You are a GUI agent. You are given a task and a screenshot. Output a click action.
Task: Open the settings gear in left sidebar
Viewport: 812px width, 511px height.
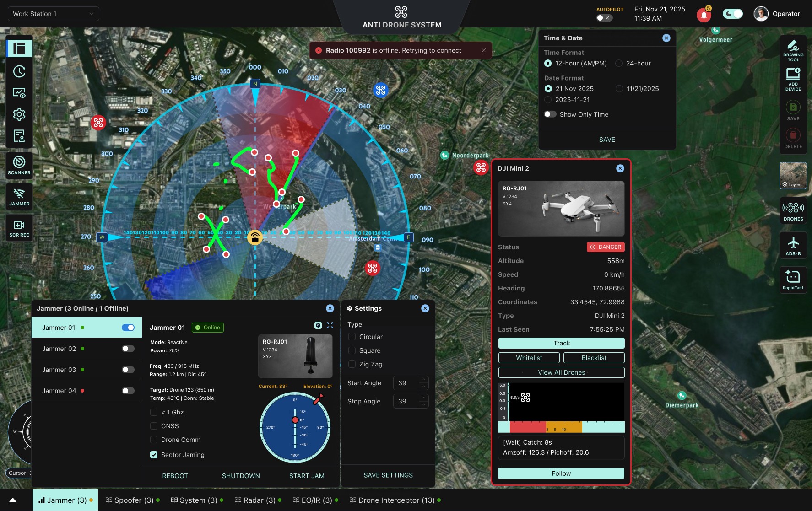(x=19, y=114)
